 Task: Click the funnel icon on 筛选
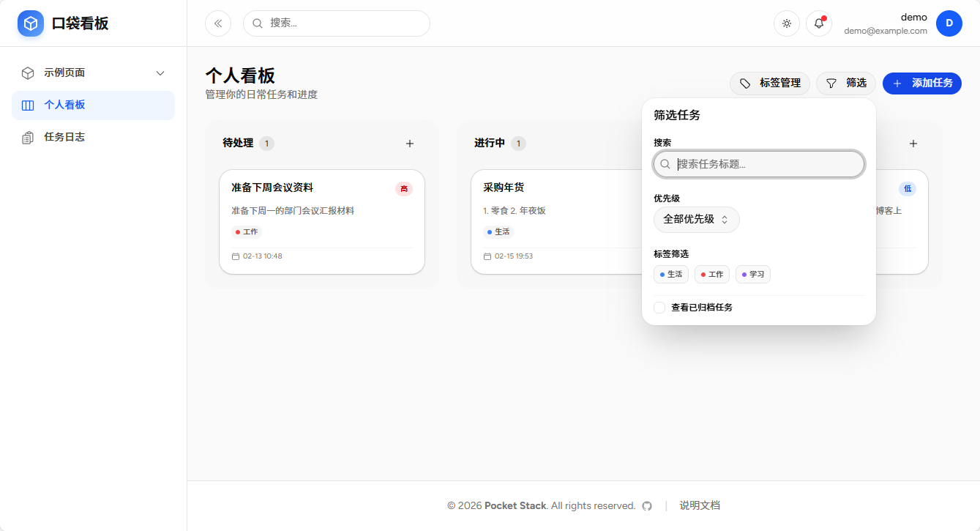[x=832, y=83]
